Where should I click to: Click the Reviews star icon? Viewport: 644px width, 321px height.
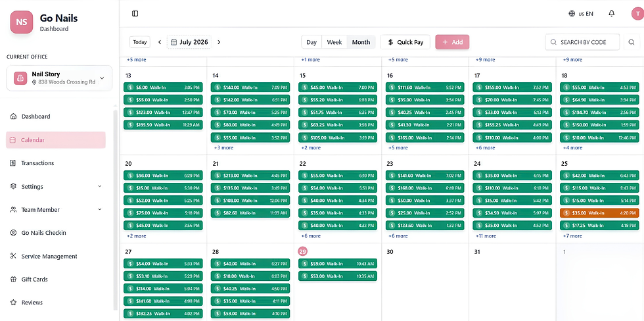coord(13,303)
